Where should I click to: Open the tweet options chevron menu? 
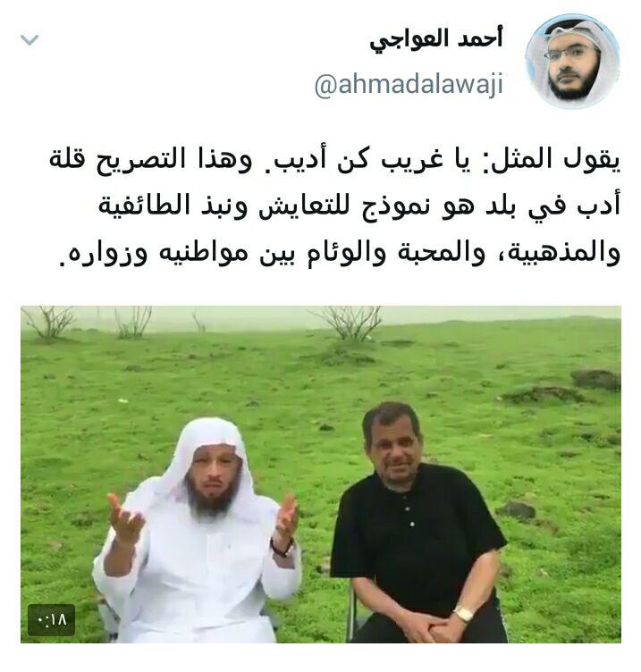click(30, 40)
